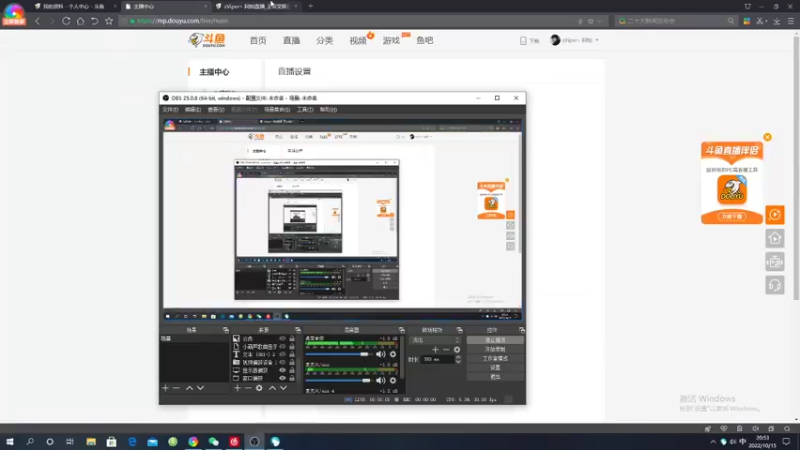Adjust the 麦克风/Aux volume slider
The height and width of the screenshot is (450, 800).
point(338,381)
